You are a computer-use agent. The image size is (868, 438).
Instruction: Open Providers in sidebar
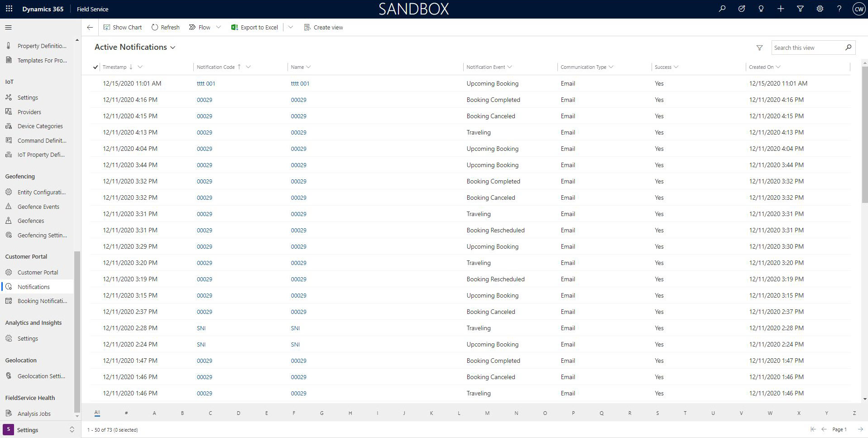[29, 112]
